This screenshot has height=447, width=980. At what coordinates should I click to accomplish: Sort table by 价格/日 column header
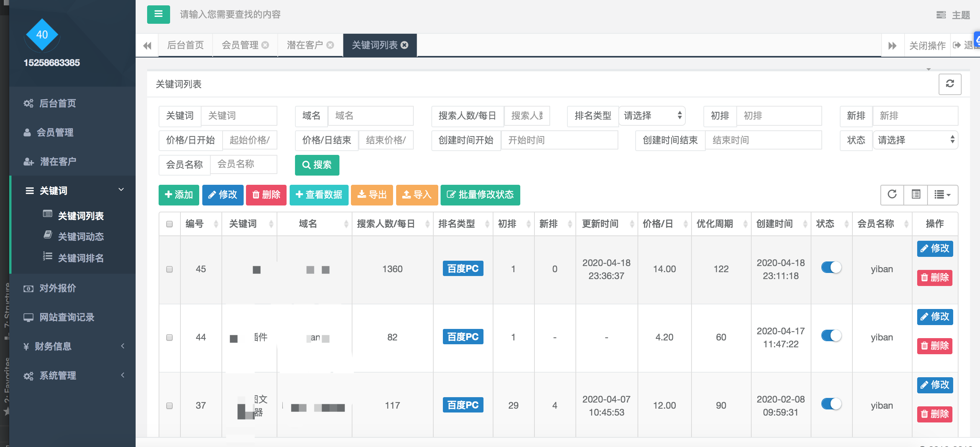click(665, 224)
